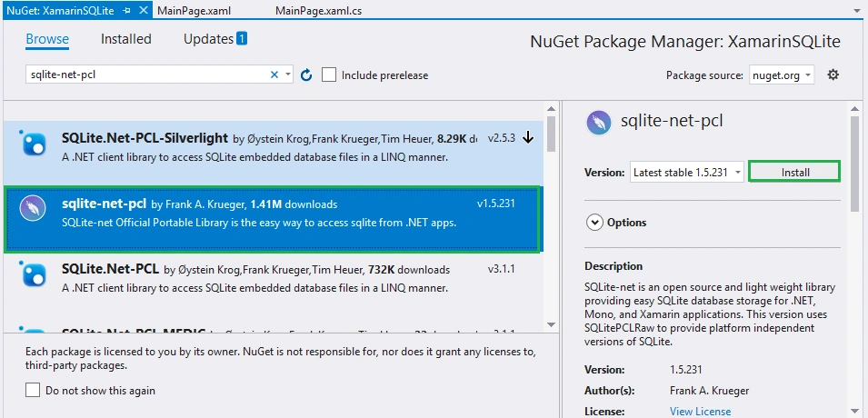Screen dimensions: 868x418
Task: Open the MainPage.xaml.cs document tab
Action: click(x=319, y=11)
